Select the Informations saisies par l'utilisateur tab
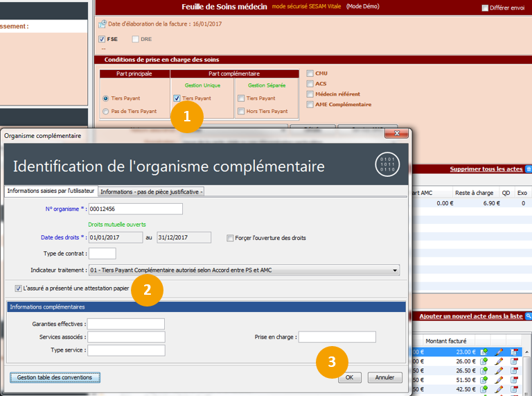The image size is (532, 396). pos(50,191)
